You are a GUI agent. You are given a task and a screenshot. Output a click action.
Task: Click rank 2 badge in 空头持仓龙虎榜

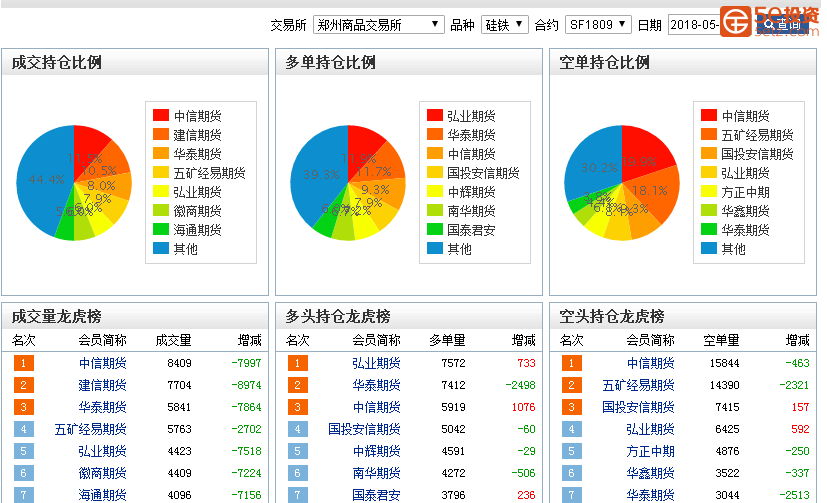[x=571, y=385]
